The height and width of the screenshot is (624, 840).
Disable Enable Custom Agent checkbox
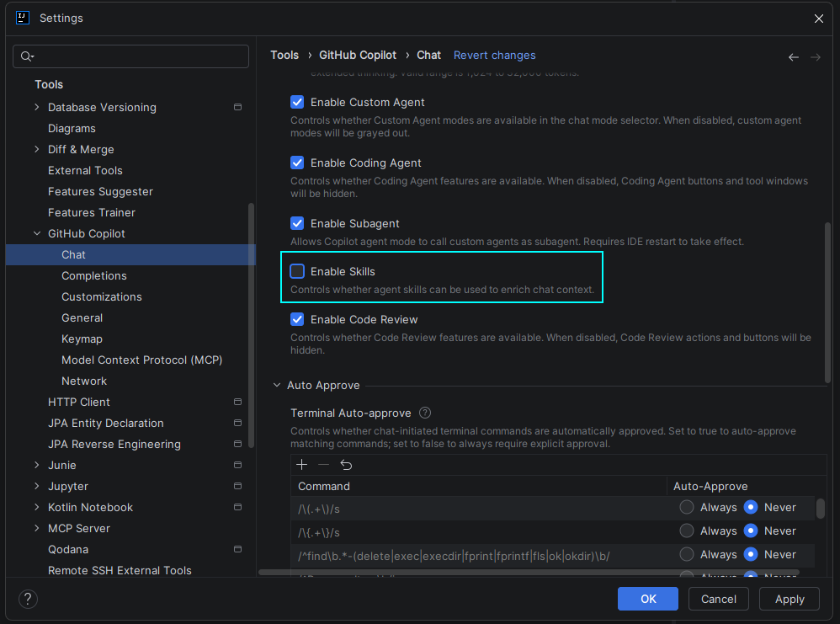297,102
